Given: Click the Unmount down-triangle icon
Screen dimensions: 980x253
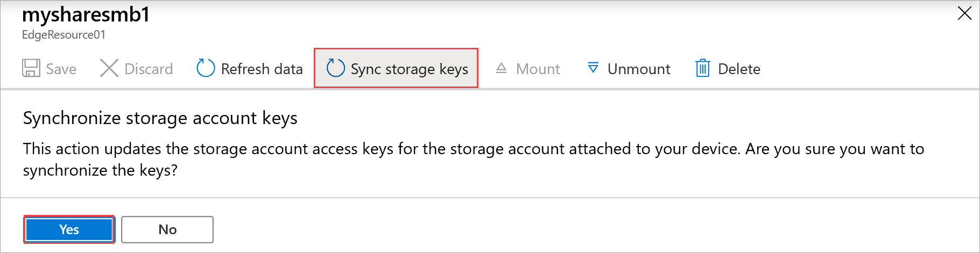Looking at the screenshot, I should coord(593,68).
